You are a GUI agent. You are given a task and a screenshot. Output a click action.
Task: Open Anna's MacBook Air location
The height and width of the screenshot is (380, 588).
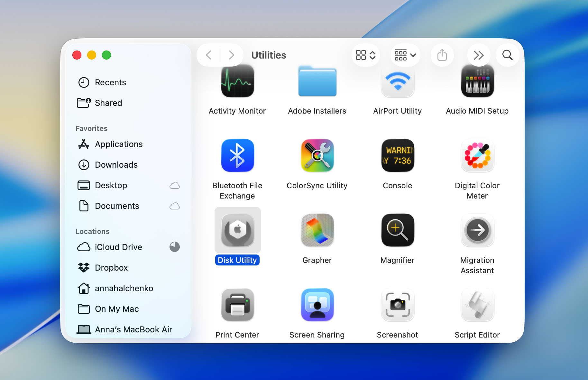coord(129,329)
